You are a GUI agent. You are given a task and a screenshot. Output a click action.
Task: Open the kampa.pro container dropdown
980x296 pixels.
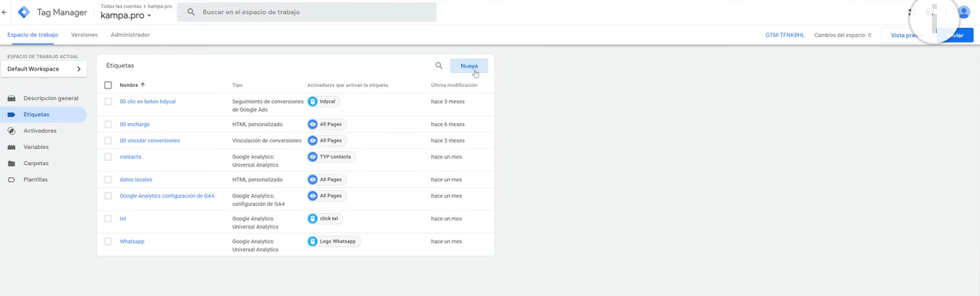tap(126, 15)
